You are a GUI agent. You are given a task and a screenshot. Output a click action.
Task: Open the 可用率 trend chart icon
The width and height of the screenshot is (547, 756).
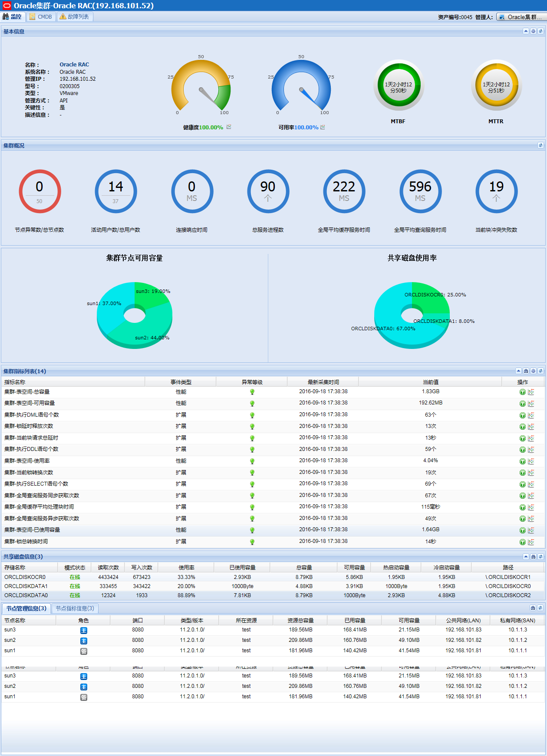tap(323, 127)
